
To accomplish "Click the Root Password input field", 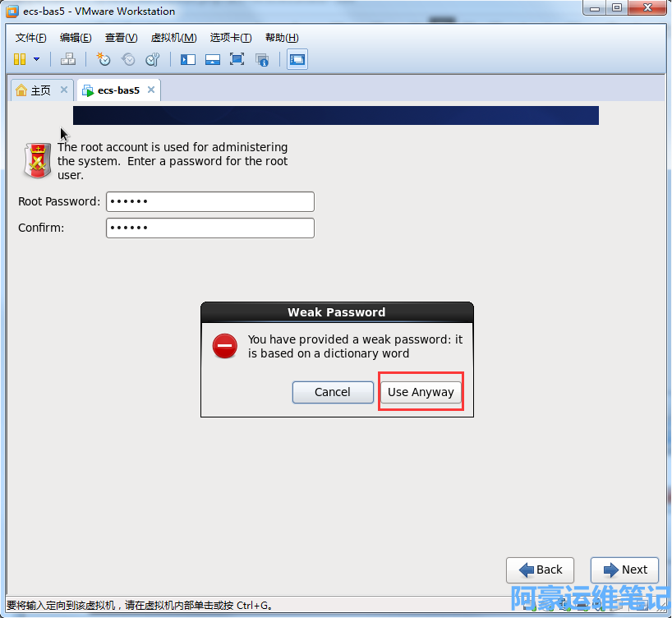I will point(210,201).
